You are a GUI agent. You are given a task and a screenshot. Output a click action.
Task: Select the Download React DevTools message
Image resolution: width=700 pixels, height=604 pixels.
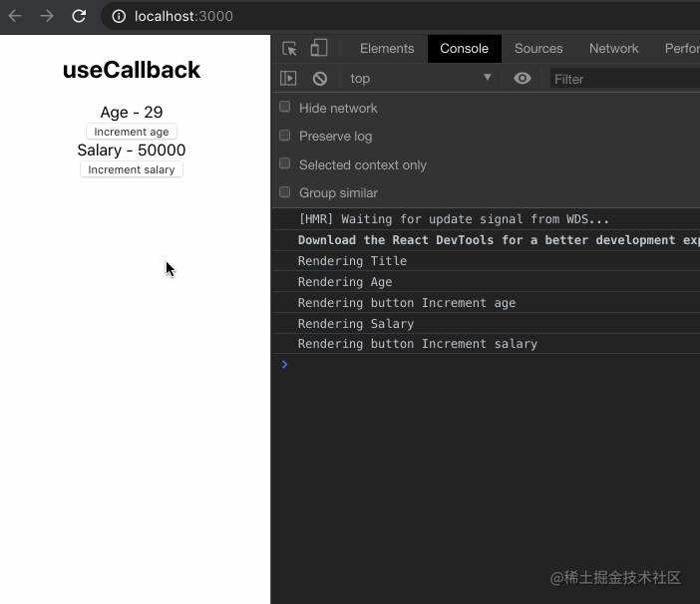487,240
